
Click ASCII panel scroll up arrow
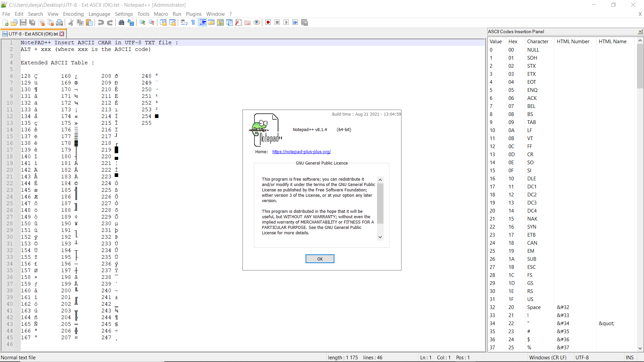tap(640, 41)
